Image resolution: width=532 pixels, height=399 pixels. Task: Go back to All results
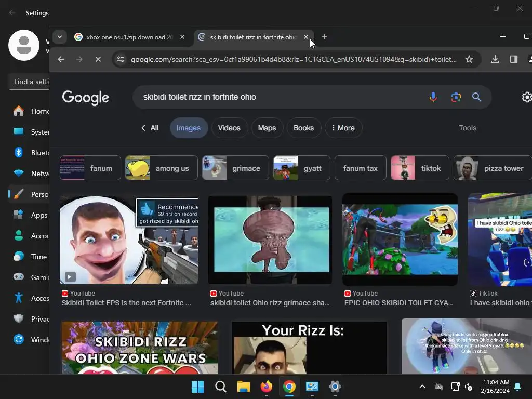point(150,128)
